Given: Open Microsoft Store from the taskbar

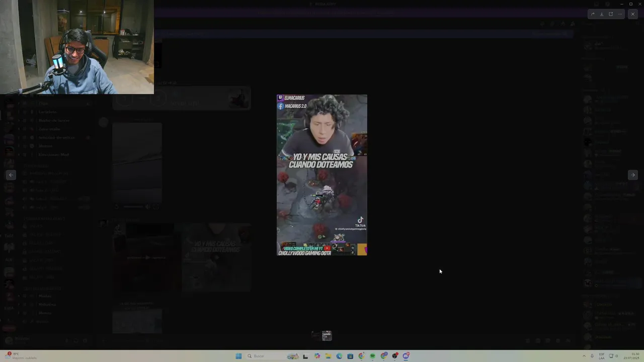Looking at the screenshot, I should click(x=350, y=356).
